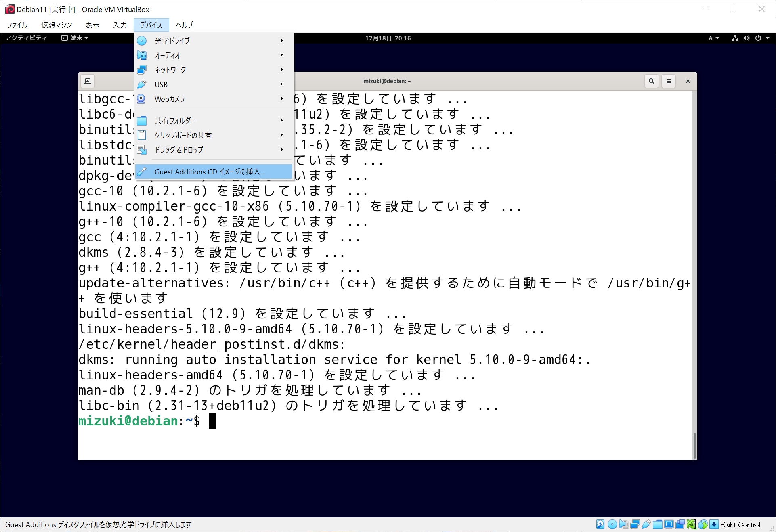Click the audio indicator in the status bar

click(623, 524)
